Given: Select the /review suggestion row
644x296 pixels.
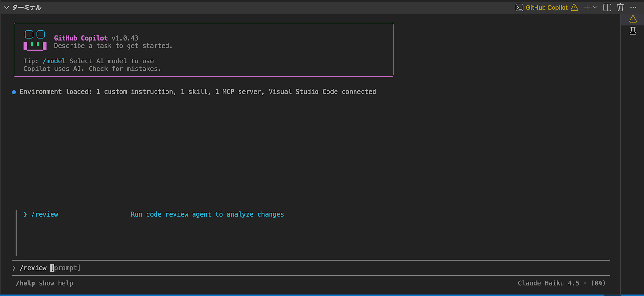Looking at the screenshot, I should tap(154, 214).
